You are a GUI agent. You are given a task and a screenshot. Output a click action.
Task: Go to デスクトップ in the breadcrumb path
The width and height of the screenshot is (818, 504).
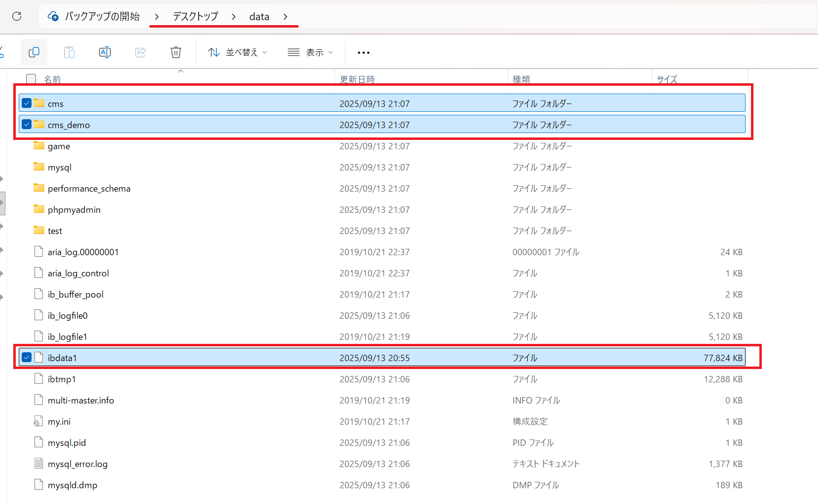(195, 17)
